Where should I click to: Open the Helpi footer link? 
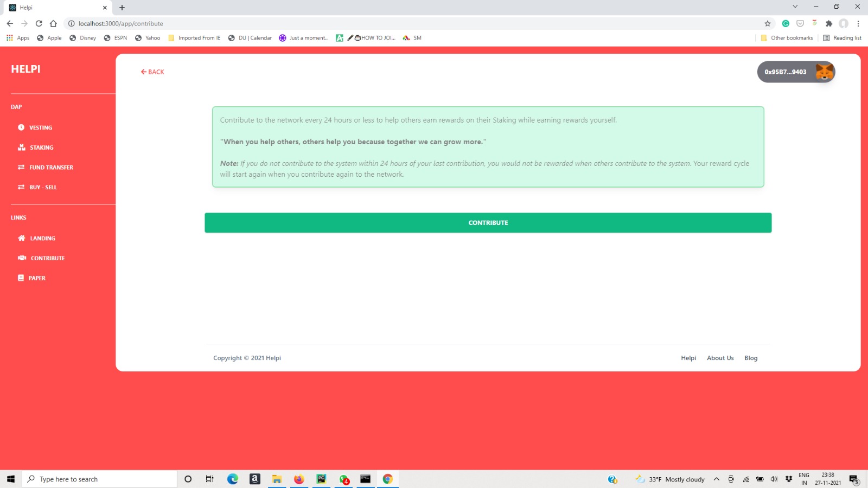coord(688,358)
